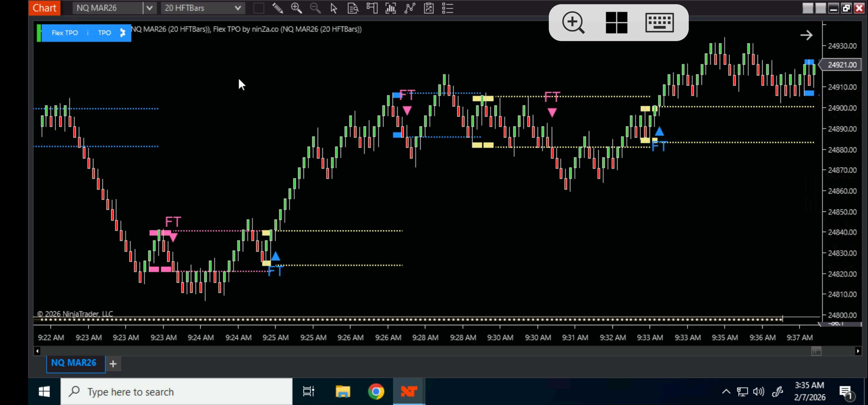Add a new chart tab with plus
868x405 pixels.
pos(113,364)
